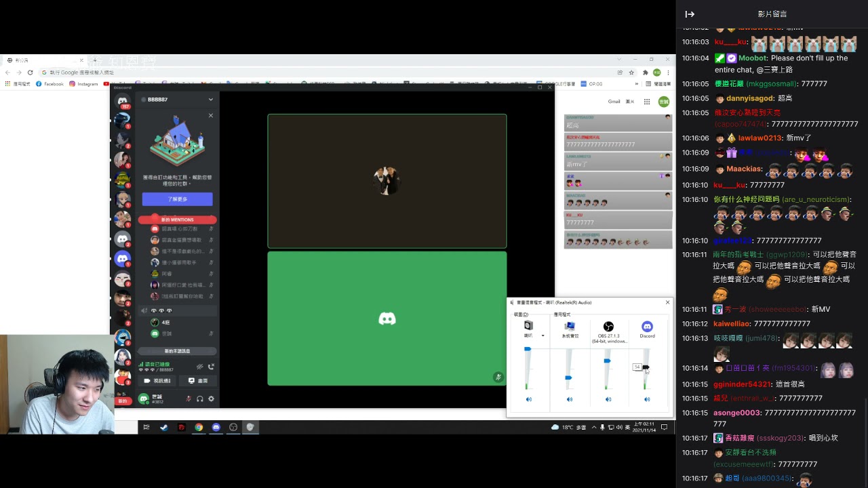Open Chrome extensions puzzle icon

646,73
